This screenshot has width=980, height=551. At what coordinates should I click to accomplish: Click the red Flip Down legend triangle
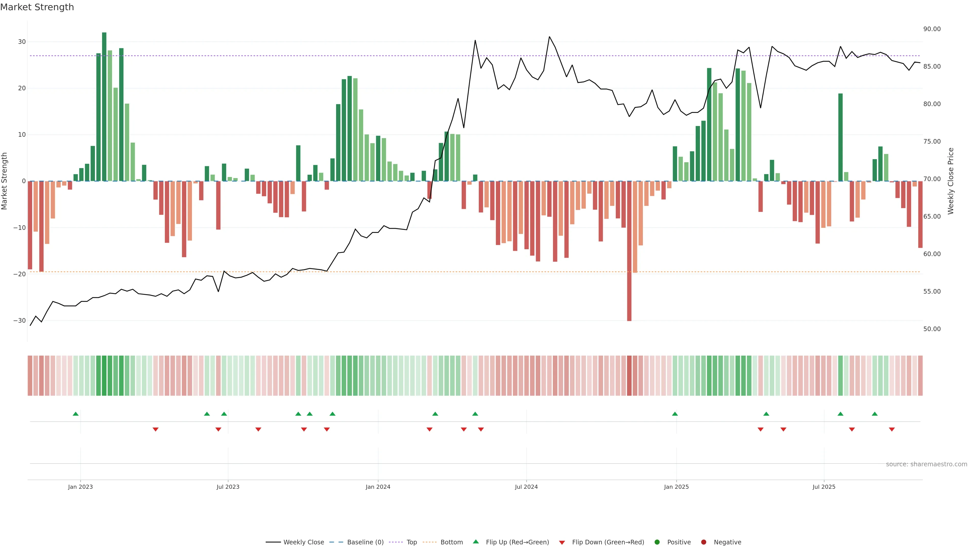(562, 543)
